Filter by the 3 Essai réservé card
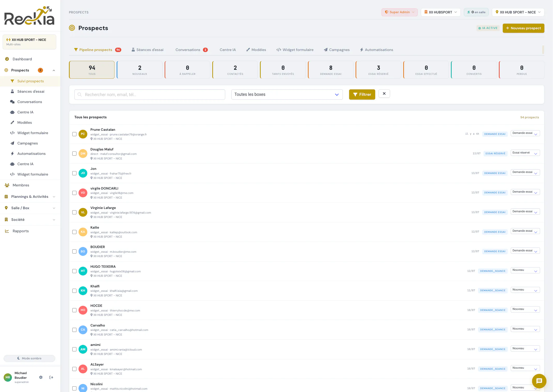The width and height of the screenshot is (553, 392). tap(378, 70)
